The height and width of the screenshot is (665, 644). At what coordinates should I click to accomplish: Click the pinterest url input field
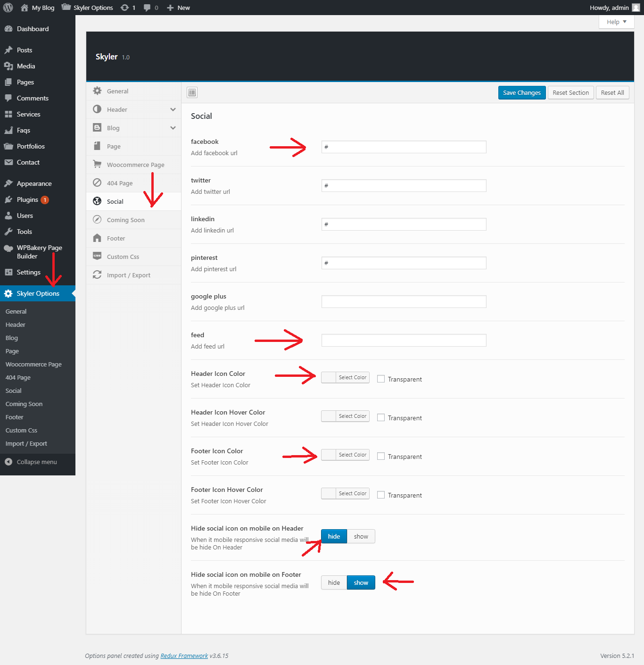404,263
